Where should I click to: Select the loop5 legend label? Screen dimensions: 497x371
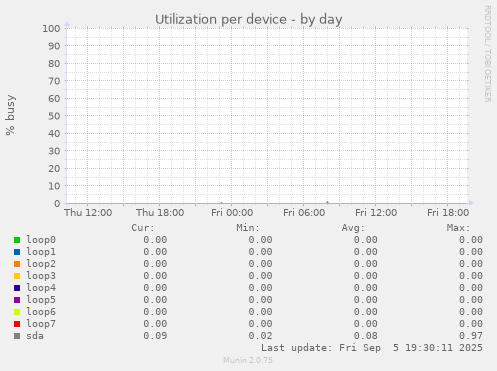tap(41, 300)
